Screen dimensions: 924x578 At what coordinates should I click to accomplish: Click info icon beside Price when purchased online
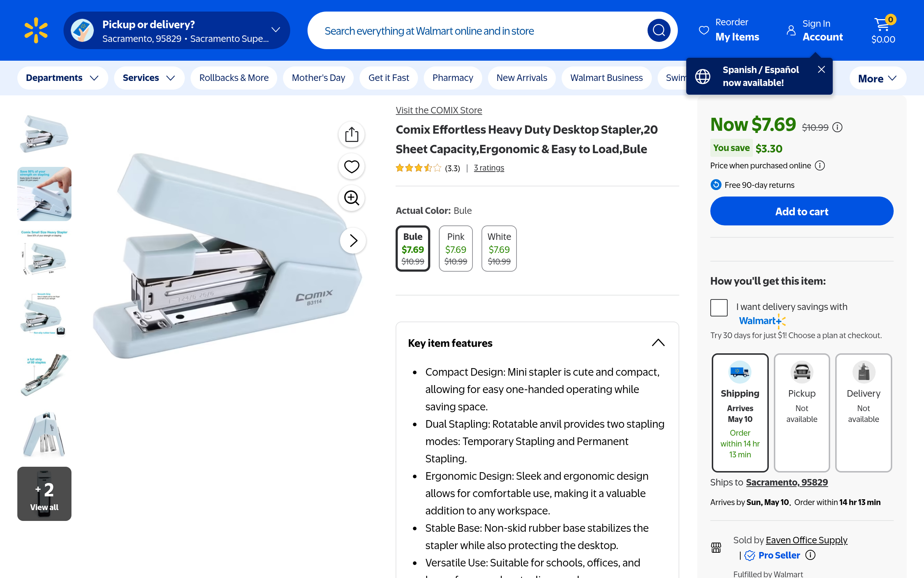click(x=820, y=165)
